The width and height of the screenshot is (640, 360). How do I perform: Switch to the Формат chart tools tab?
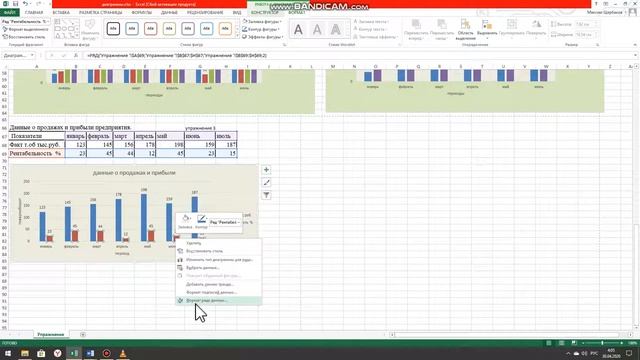tap(297, 13)
